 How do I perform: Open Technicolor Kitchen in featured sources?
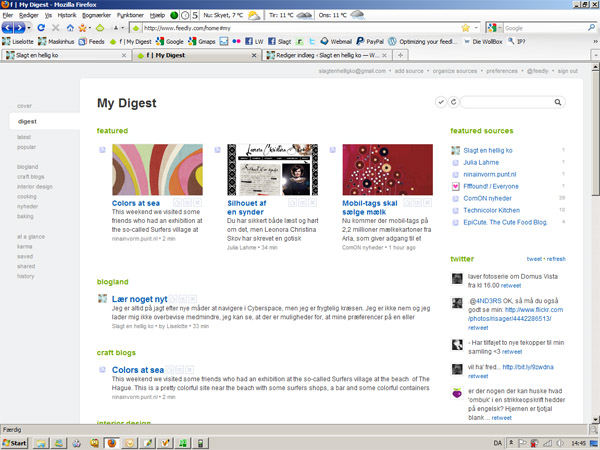[491, 210]
